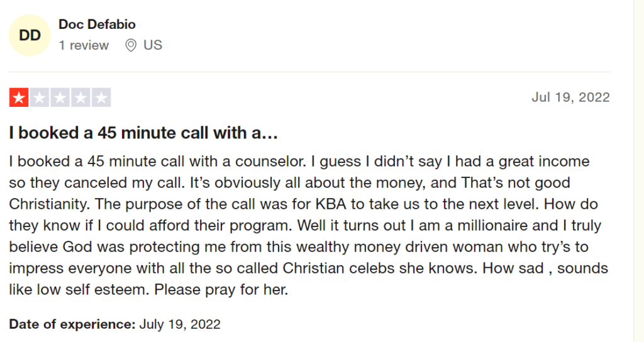Open the review title "I booked a 45 minute call with a…"
Screen dimensions: 644x342
(143, 133)
